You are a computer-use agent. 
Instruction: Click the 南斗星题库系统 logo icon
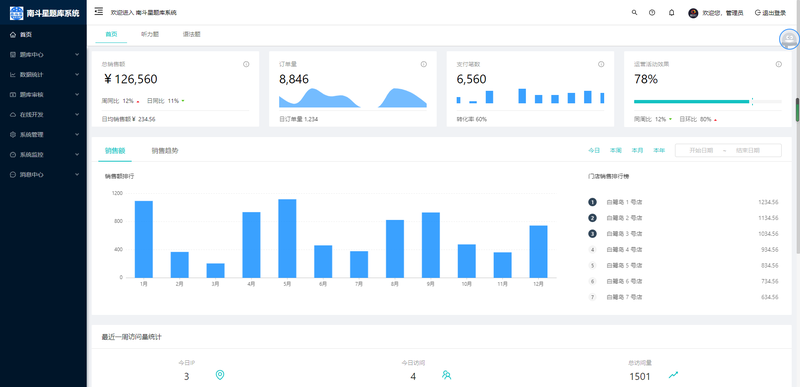(x=16, y=13)
